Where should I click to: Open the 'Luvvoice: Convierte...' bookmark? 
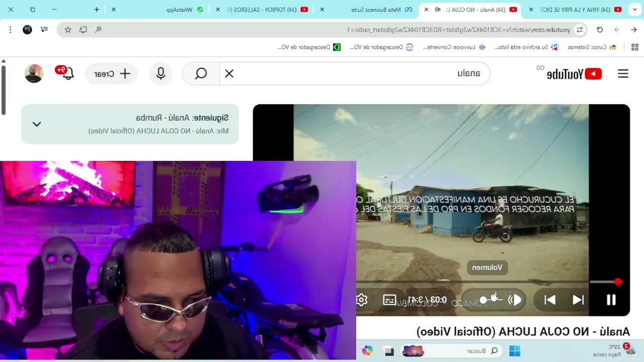click(454, 47)
